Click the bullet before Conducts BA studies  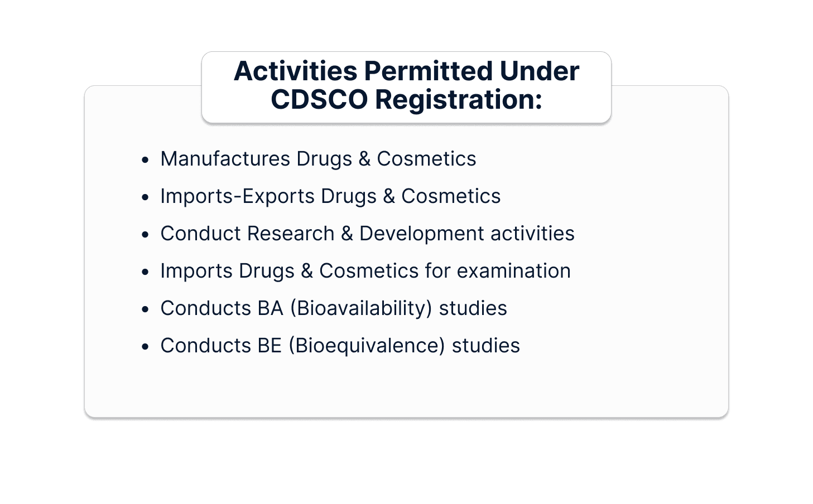[x=146, y=309]
